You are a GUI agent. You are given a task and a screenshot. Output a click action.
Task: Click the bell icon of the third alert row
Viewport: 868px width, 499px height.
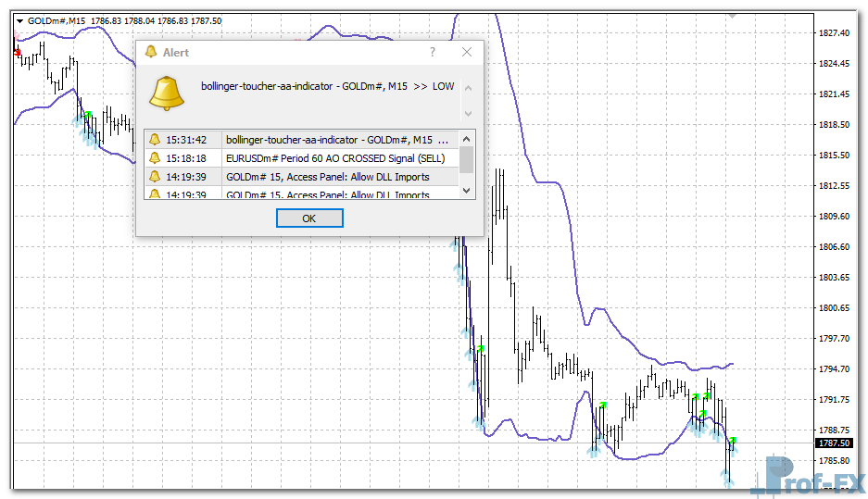pos(155,177)
